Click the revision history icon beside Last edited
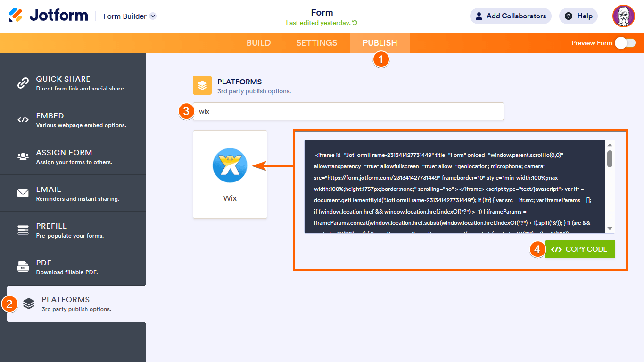 (x=355, y=23)
